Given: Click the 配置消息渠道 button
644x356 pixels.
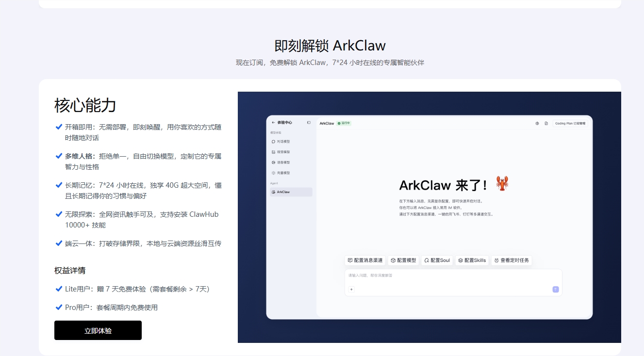Looking at the screenshot, I should click(365, 260).
